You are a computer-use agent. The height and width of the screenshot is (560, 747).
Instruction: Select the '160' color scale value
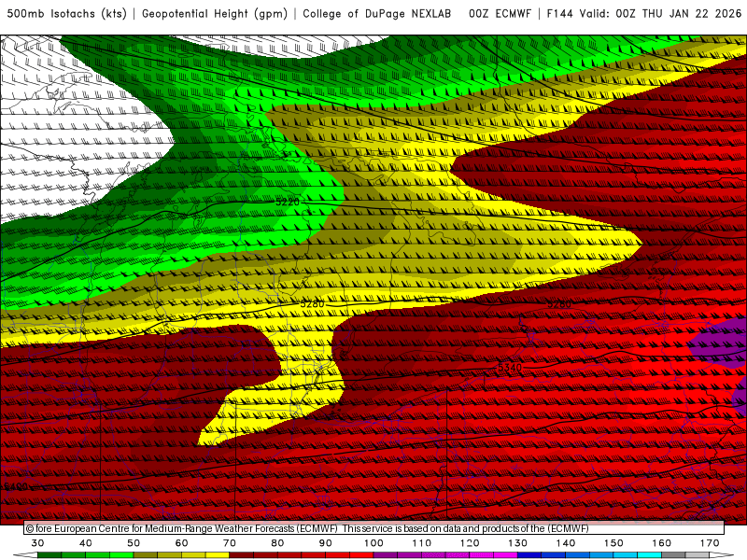pyautogui.click(x=662, y=543)
